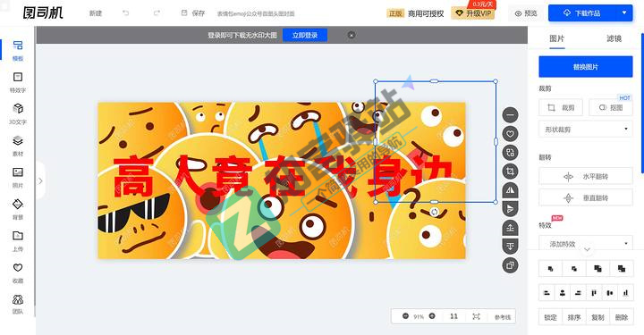
Task: Click 复制 copy button
Action: click(x=597, y=317)
